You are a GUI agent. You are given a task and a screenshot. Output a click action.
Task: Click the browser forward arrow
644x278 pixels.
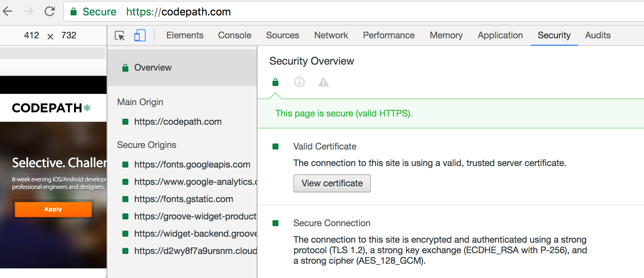click(29, 12)
